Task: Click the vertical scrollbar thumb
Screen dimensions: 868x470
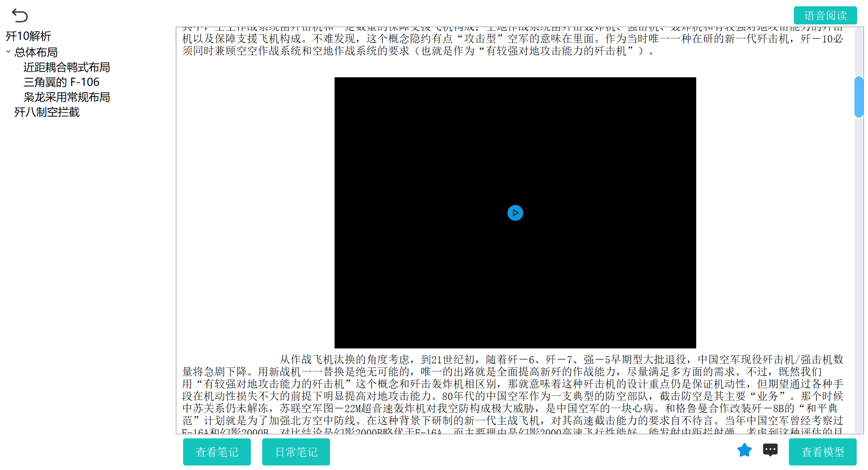Action: pos(859,97)
